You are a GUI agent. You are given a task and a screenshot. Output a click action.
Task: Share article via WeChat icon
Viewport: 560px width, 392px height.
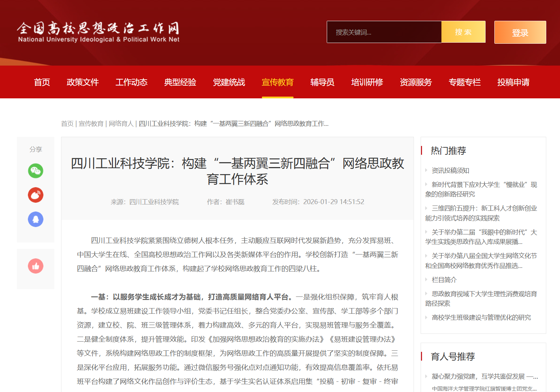click(36, 171)
